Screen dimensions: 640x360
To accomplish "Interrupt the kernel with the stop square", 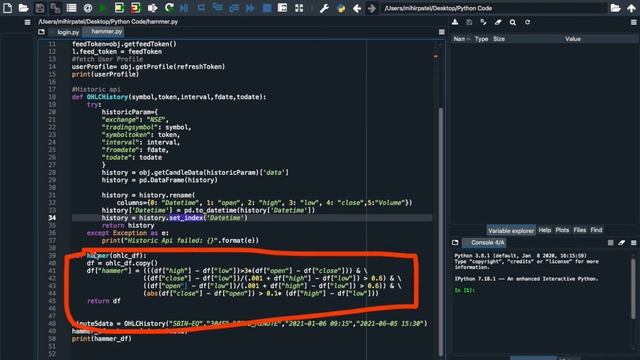I will point(610,242).
